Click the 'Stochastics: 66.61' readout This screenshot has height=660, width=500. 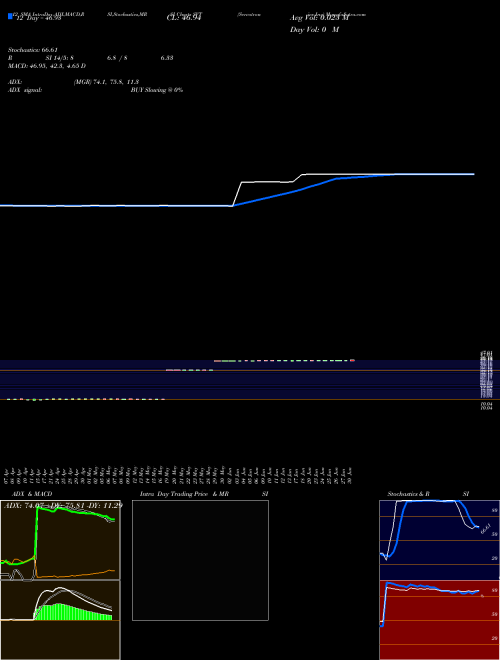tap(33, 50)
